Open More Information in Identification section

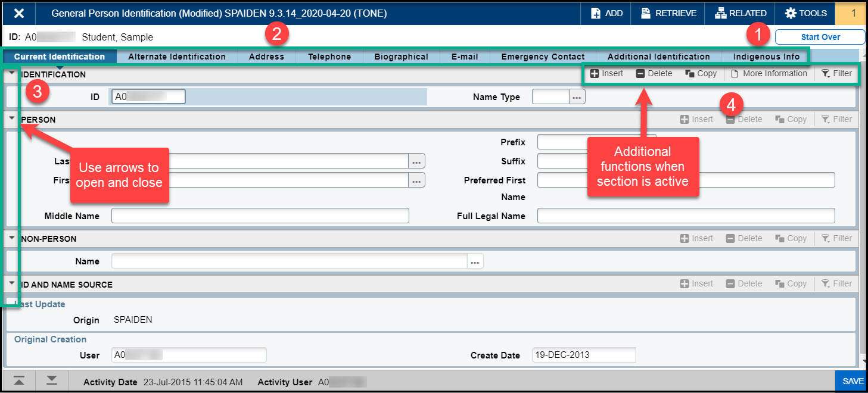[x=769, y=73]
